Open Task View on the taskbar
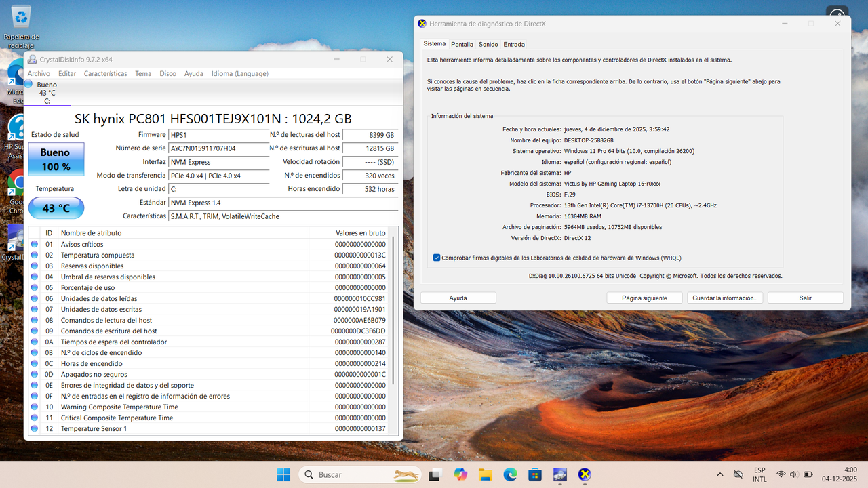Image resolution: width=868 pixels, height=488 pixels. pyautogui.click(x=434, y=474)
